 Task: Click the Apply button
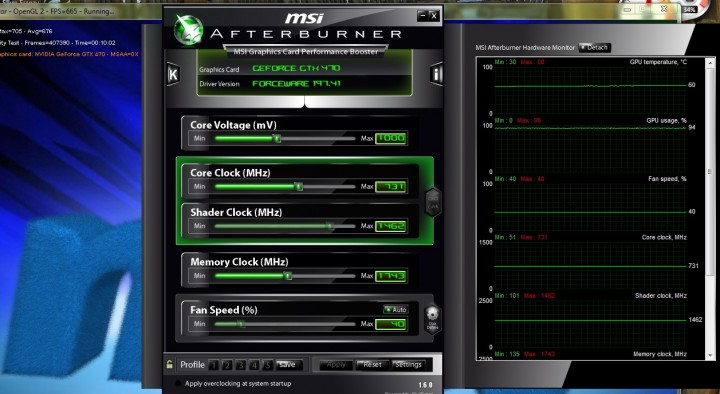336,365
